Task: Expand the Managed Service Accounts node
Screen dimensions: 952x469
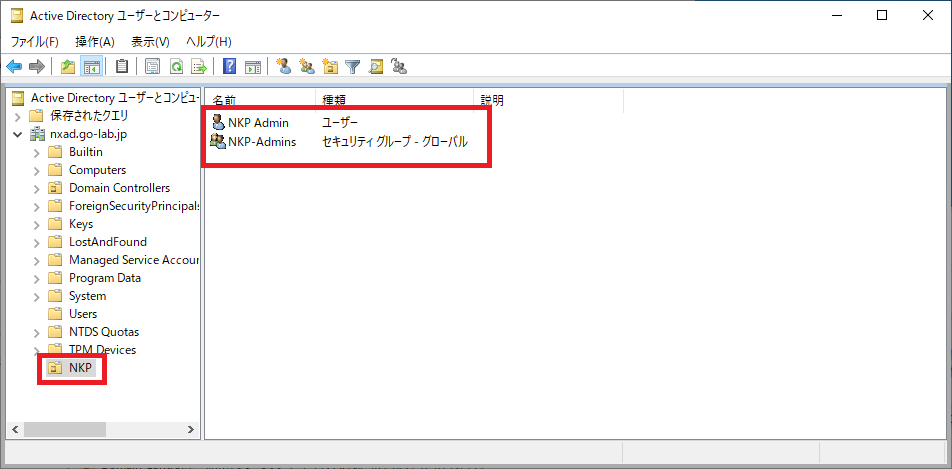Action: pos(37,260)
